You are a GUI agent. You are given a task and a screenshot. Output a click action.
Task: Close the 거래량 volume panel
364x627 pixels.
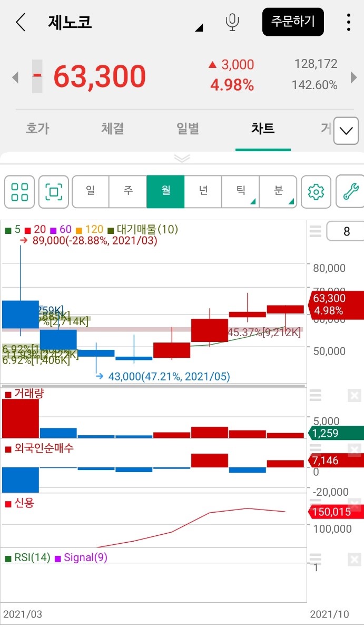[355, 396]
